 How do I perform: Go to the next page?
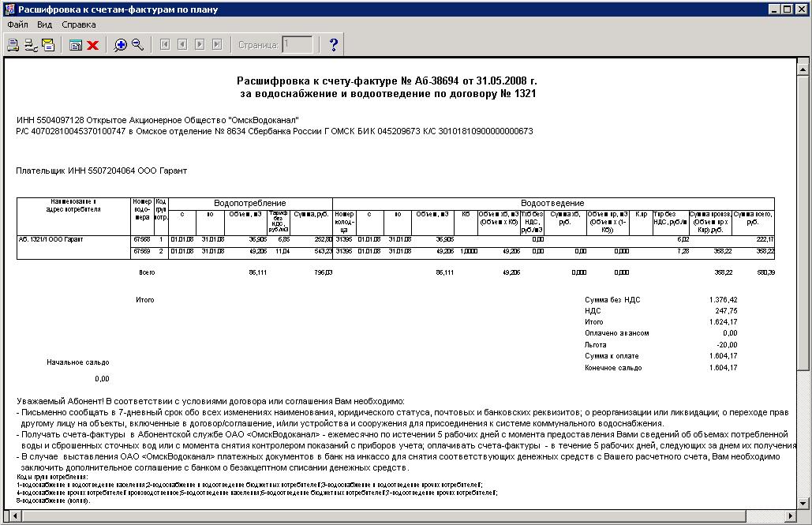click(200, 45)
